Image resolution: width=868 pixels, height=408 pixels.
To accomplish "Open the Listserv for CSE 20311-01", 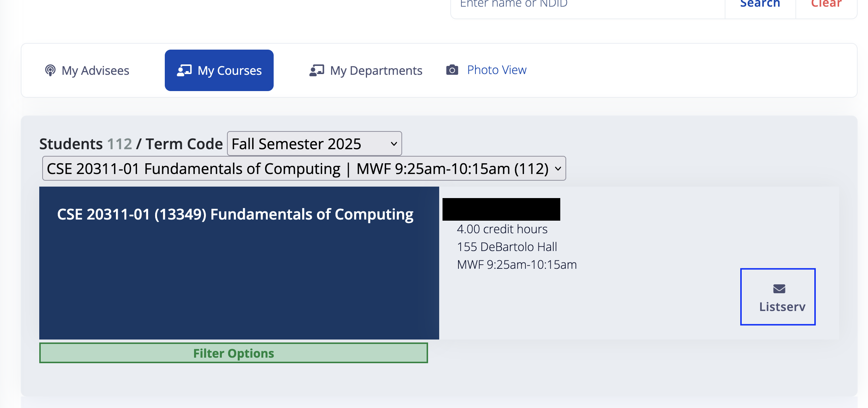I will pyautogui.click(x=778, y=297).
